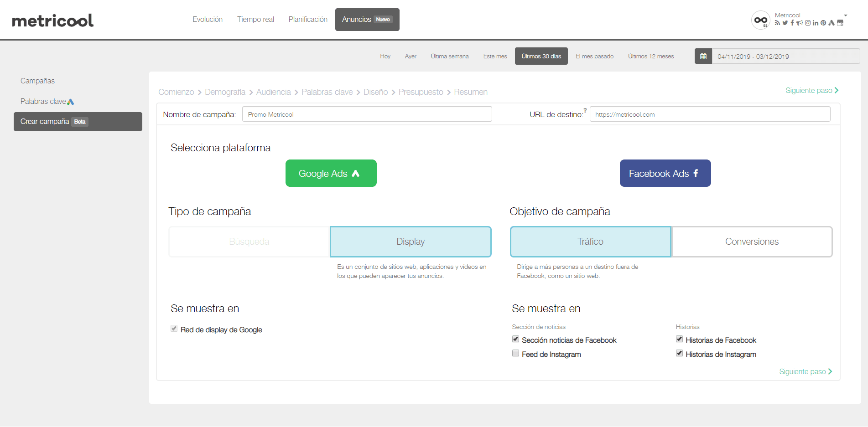Open the calendar date picker icon
The image size is (868, 427).
[x=703, y=56]
